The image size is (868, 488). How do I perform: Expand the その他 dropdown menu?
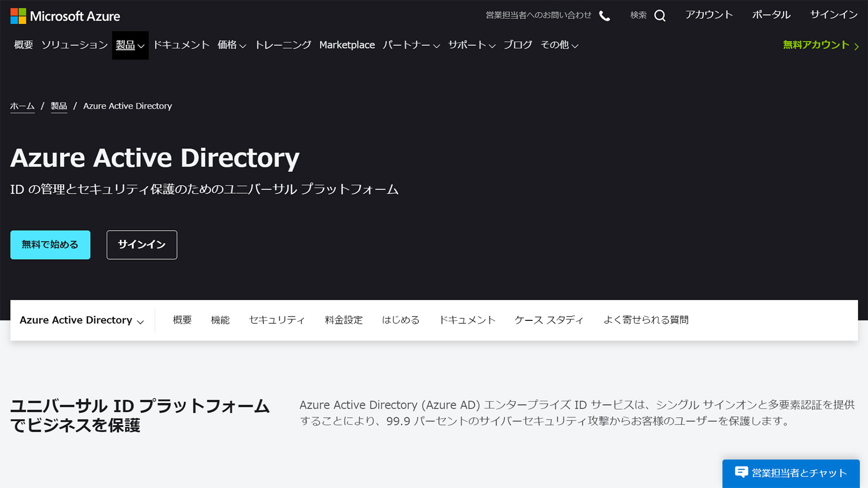(x=559, y=45)
